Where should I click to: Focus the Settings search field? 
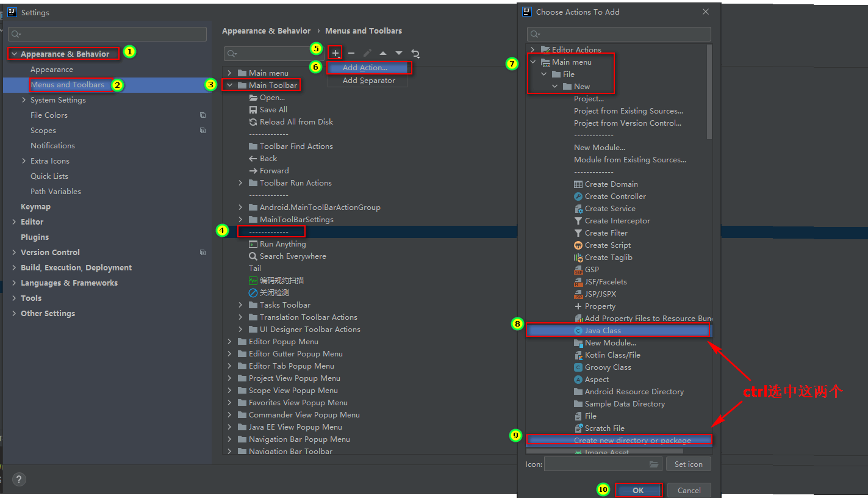[x=107, y=34]
